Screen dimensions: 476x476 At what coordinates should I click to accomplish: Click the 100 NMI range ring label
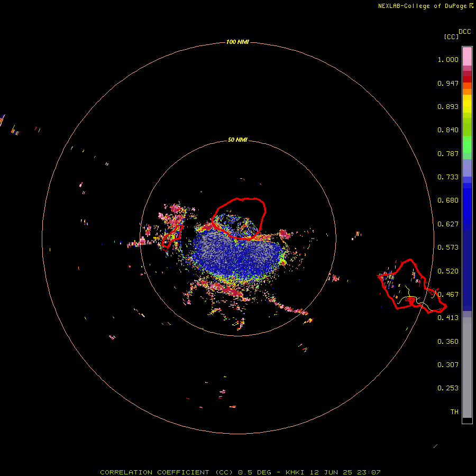coord(237,42)
